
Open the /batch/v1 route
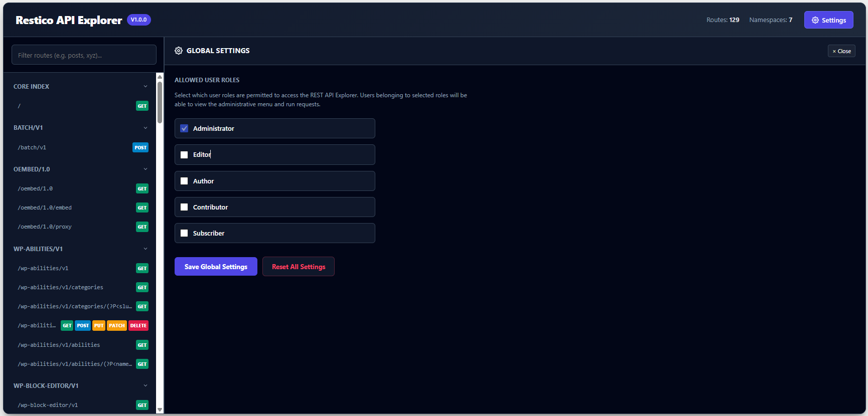pos(81,147)
